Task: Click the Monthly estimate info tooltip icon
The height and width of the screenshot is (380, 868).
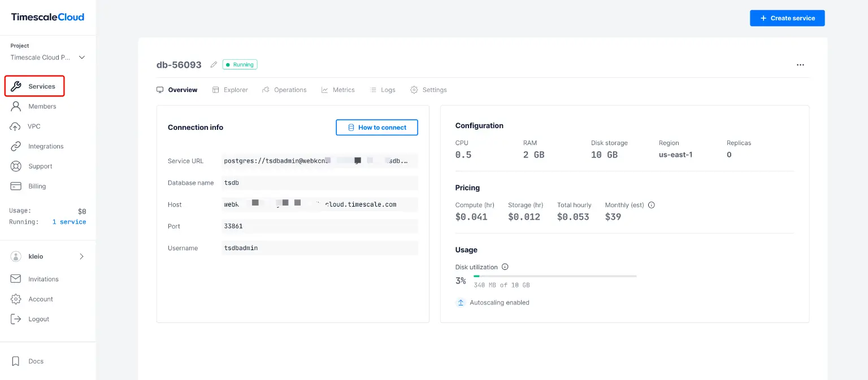Action: [651, 205]
